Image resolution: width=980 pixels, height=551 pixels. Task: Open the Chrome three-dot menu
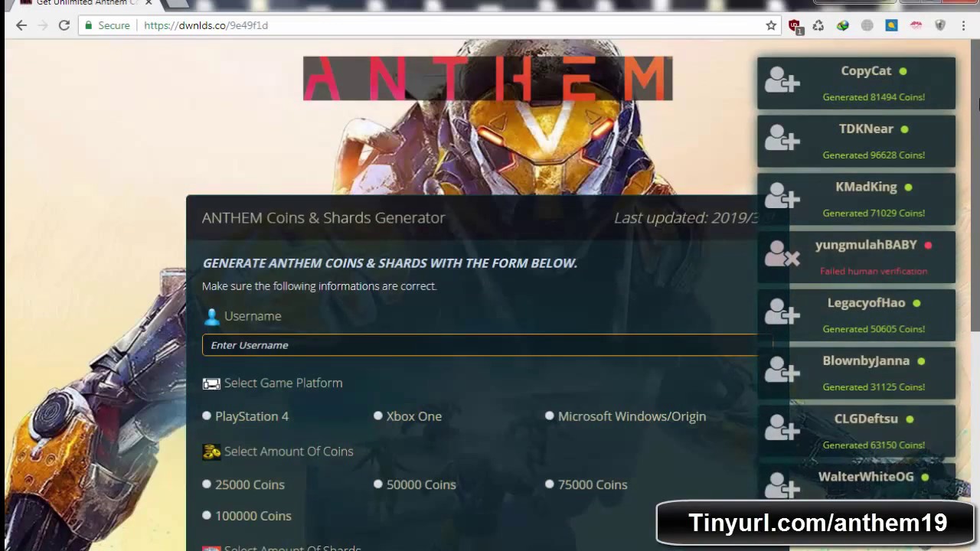point(964,25)
